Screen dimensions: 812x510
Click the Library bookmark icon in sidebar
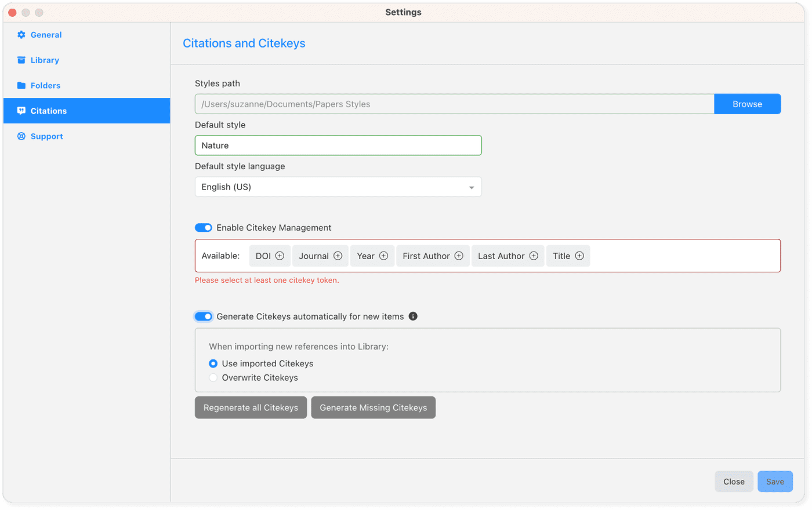(21, 60)
